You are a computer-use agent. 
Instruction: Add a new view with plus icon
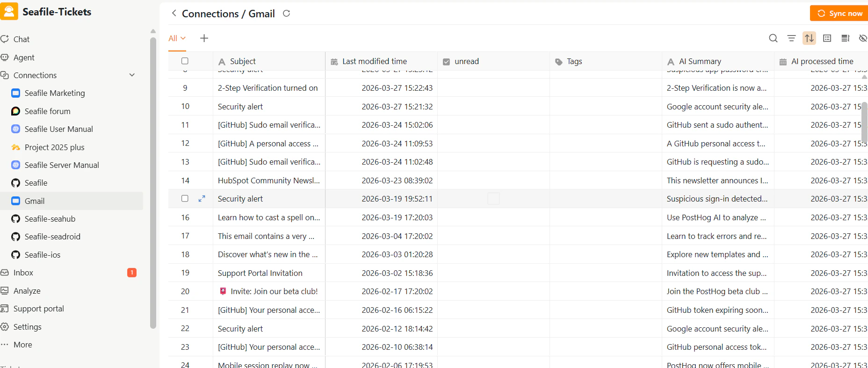204,38
